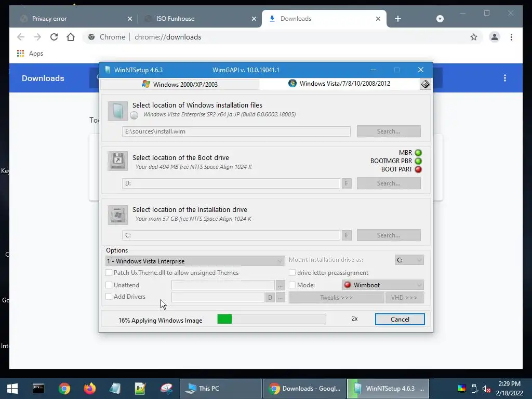Click the 2x speed indicator text

(354, 318)
